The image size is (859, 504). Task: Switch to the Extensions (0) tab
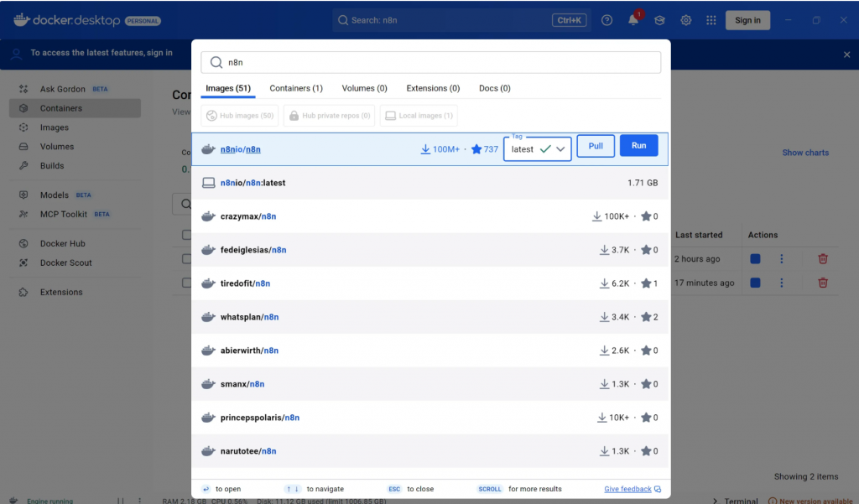point(433,88)
